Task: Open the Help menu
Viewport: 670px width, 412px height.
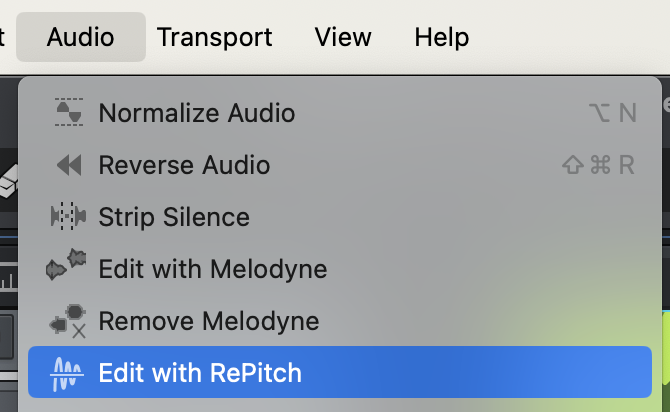Action: click(x=441, y=38)
